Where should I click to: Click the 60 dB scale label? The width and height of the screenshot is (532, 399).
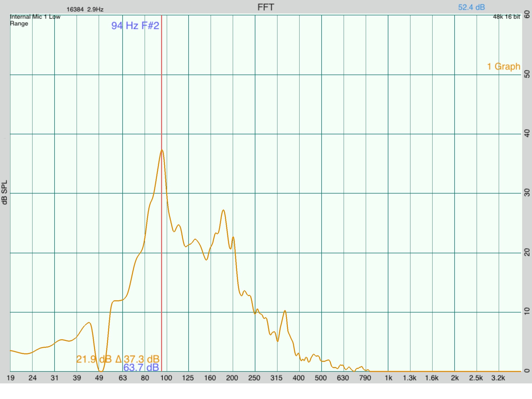click(527, 14)
